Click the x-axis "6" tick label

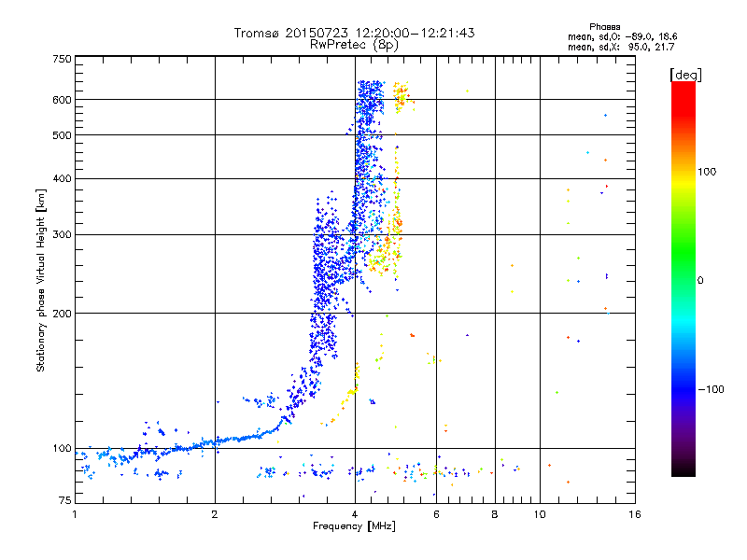pos(436,514)
